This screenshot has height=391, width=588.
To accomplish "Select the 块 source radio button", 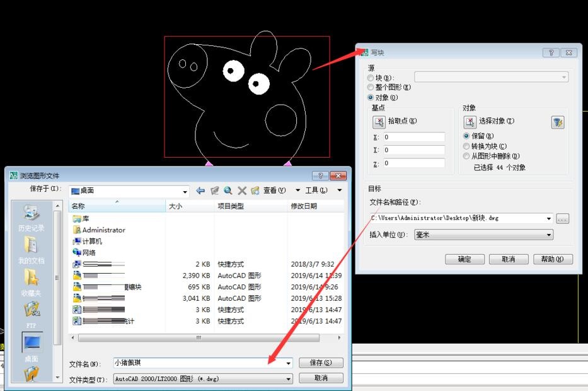I will [x=371, y=78].
